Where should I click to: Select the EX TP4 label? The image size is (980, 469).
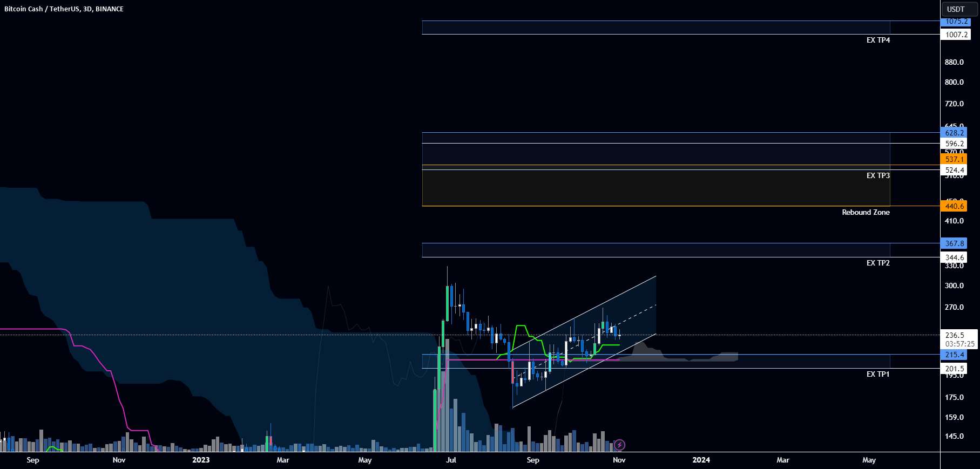(x=878, y=40)
